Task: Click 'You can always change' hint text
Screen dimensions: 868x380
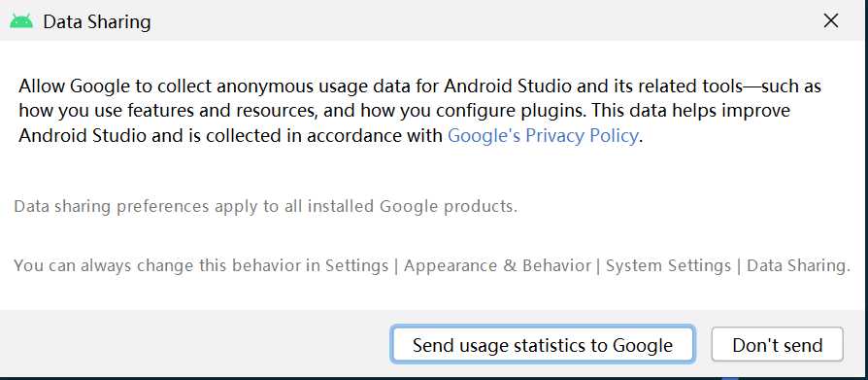Action: click(156, 266)
